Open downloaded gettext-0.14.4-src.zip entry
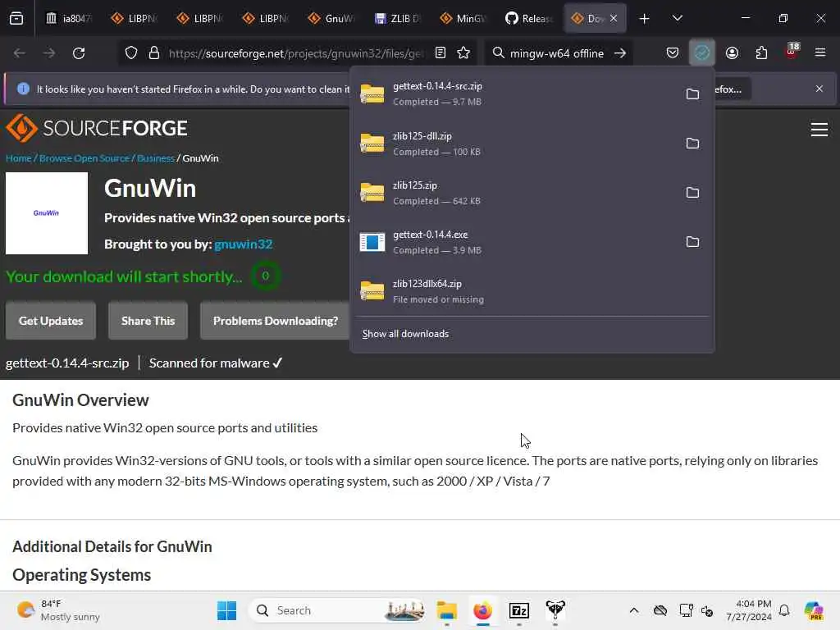This screenshot has height=630, width=840. point(514,94)
